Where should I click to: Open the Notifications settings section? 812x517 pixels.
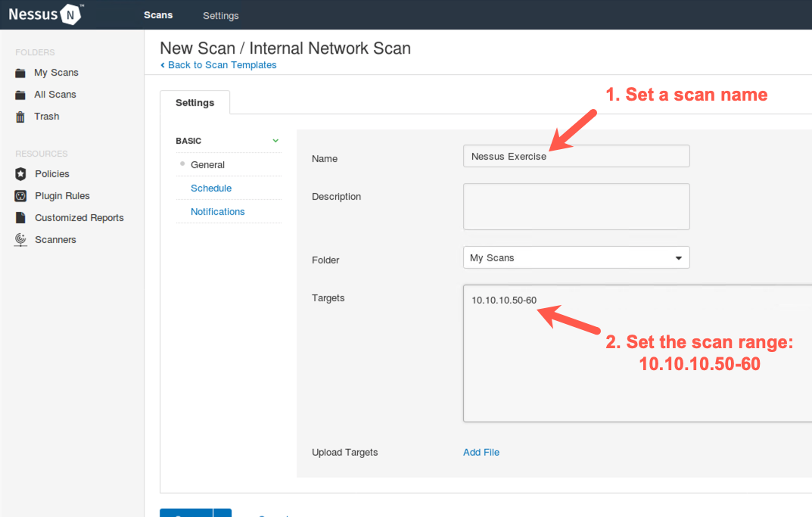click(217, 212)
